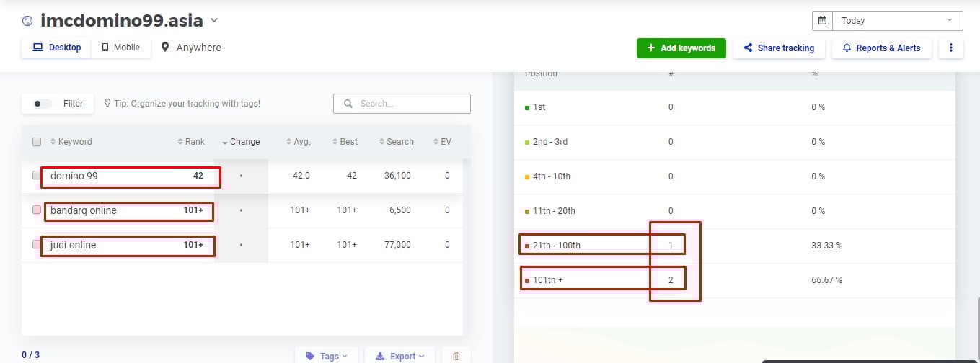This screenshot has width=980, height=363.
Task: Switch to the Mobile tab
Action: coord(121,48)
